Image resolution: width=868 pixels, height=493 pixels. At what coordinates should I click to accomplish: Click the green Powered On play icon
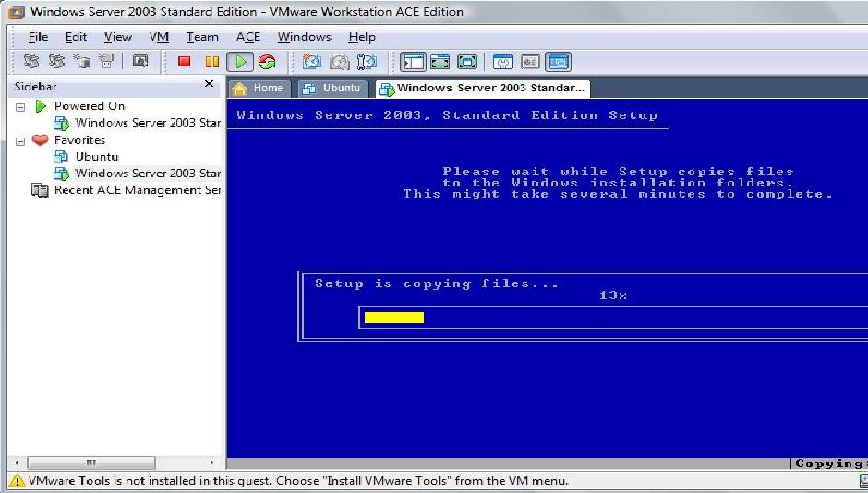tap(41, 105)
